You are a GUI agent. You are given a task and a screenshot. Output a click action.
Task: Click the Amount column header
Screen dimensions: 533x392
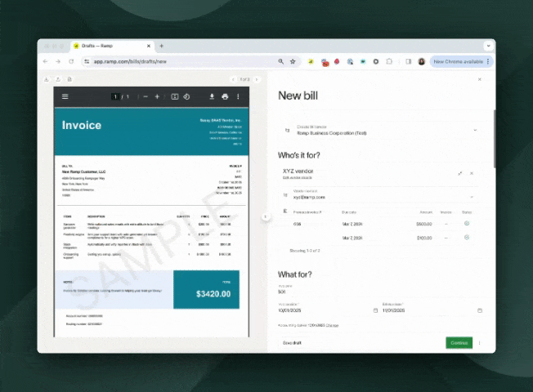click(x=426, y=212)
